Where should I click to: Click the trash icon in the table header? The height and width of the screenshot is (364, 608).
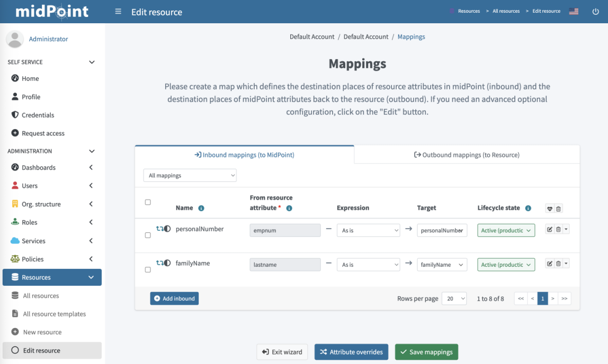pyautogui.click(x=557, y=208)
